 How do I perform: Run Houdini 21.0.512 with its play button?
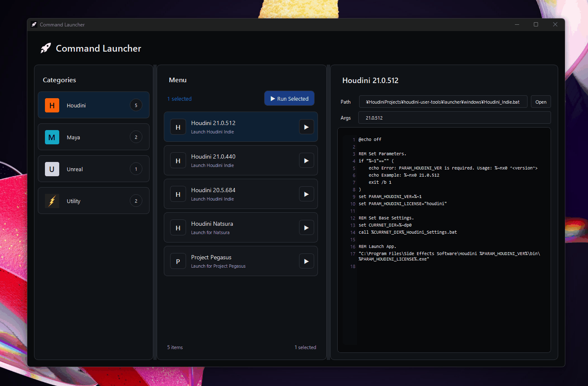pos(307,127)
